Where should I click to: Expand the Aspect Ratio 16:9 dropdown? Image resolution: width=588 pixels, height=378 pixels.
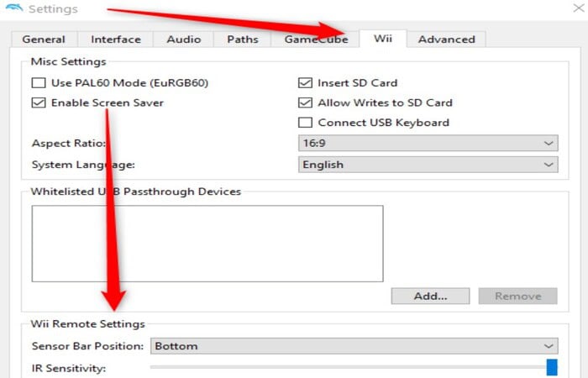click(428, 144)
